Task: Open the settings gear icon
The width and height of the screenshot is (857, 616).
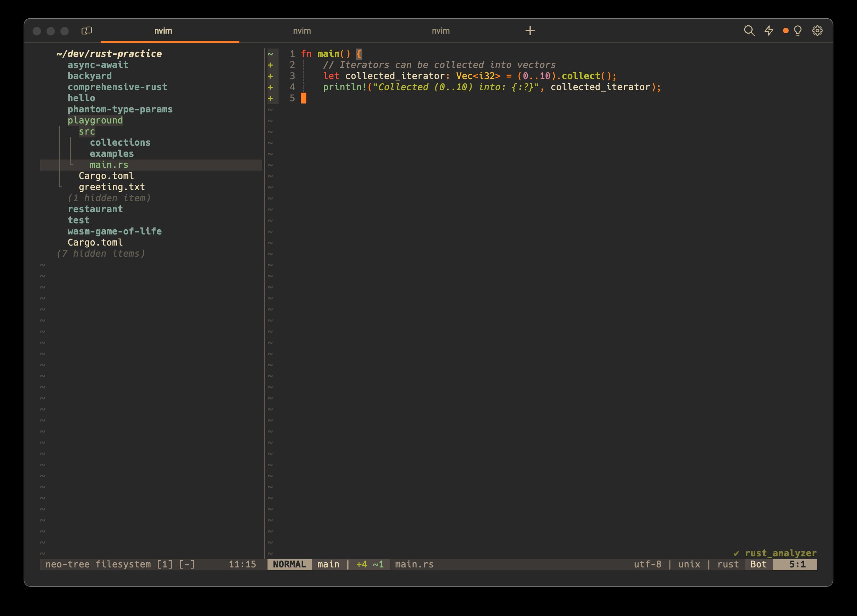Action: (x=817, y=31)
